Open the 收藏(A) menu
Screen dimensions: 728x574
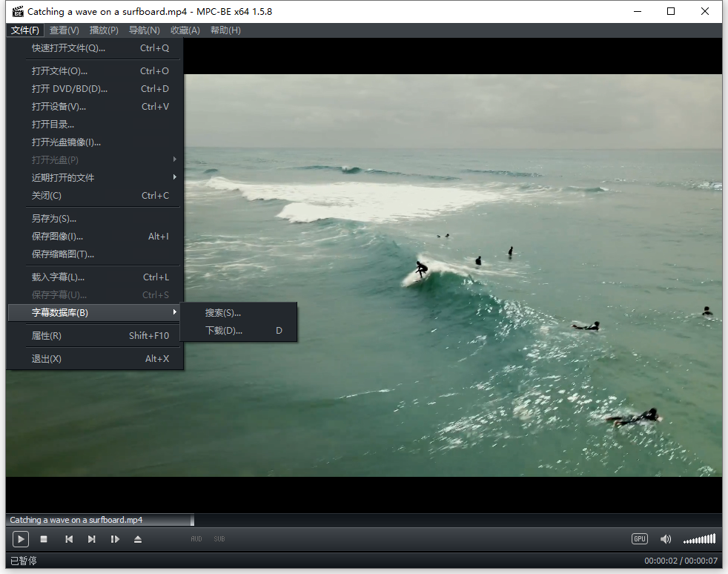[185, 30]
